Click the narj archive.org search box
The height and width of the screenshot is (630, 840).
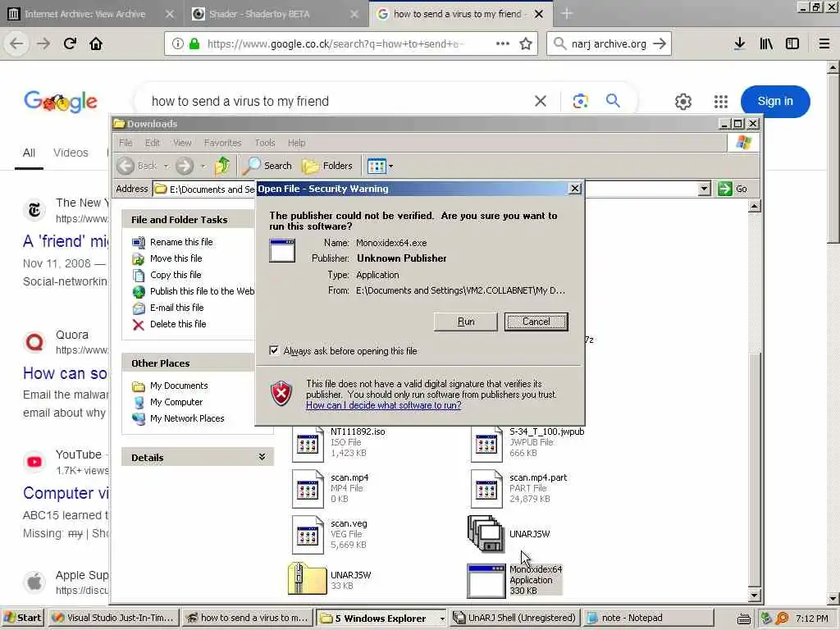[609, 44]
